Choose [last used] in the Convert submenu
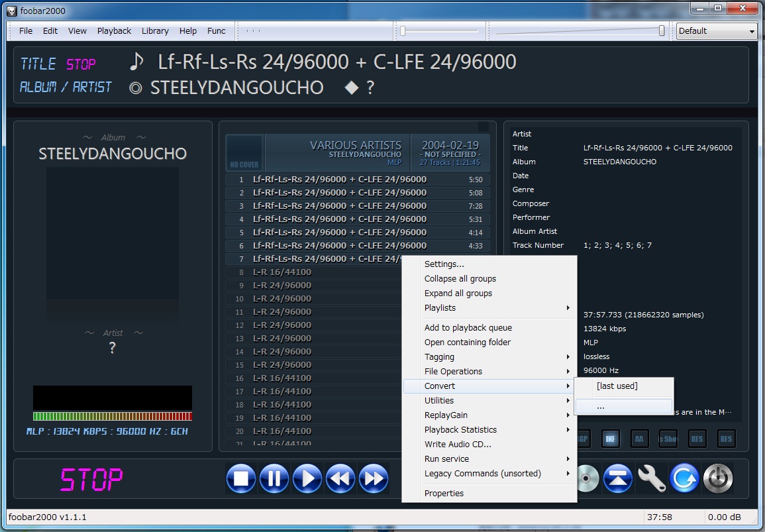The image size is (765, 532). coord(624,386)
